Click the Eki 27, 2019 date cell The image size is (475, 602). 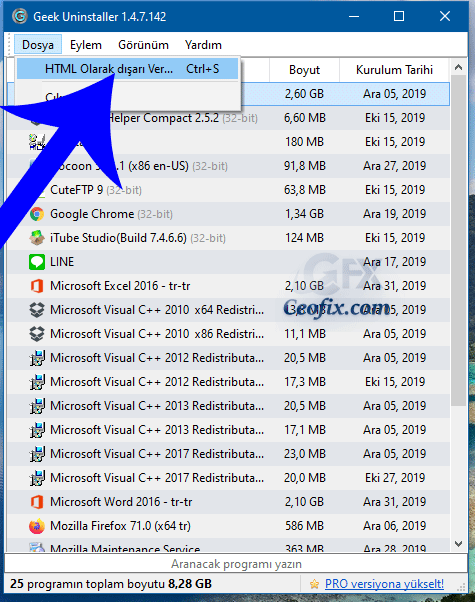394,478
